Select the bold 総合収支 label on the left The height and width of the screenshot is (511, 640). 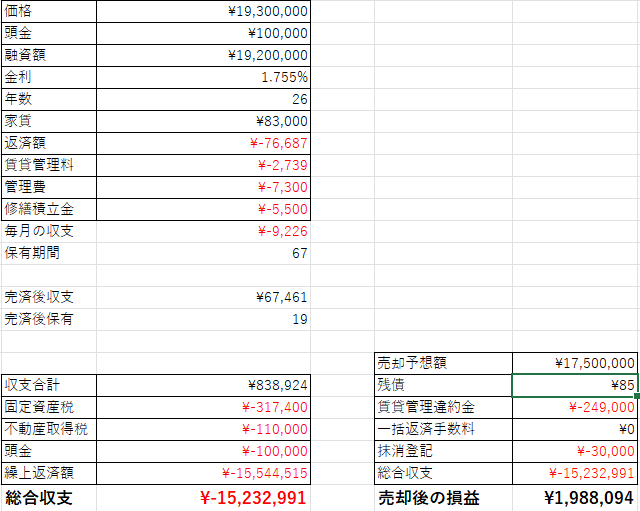(x=49, y=498)
